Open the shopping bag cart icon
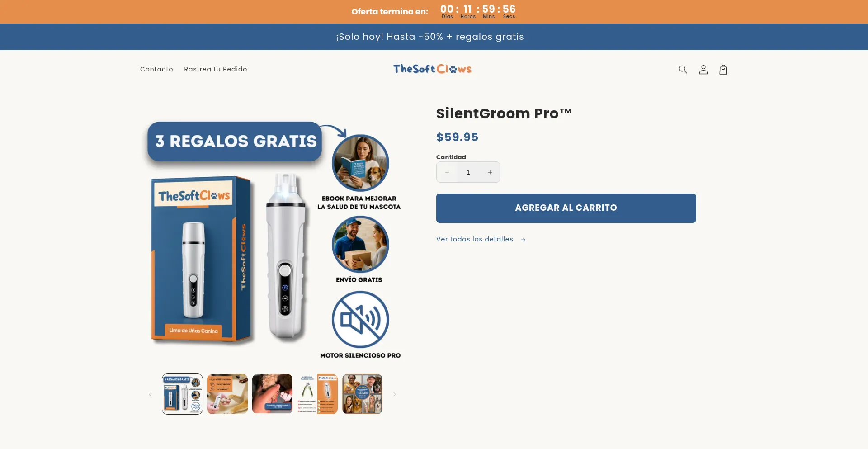 click(x=723, y=69)
